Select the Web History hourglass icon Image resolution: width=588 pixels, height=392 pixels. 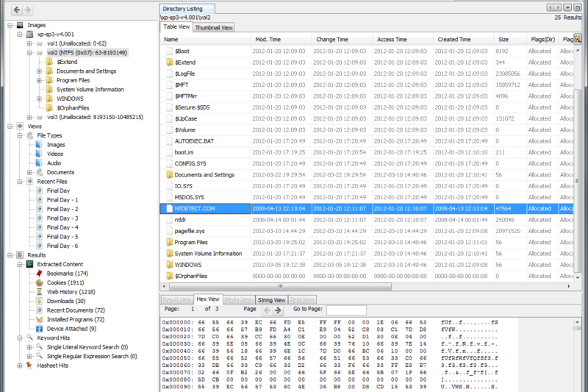(x=40, y=292)
